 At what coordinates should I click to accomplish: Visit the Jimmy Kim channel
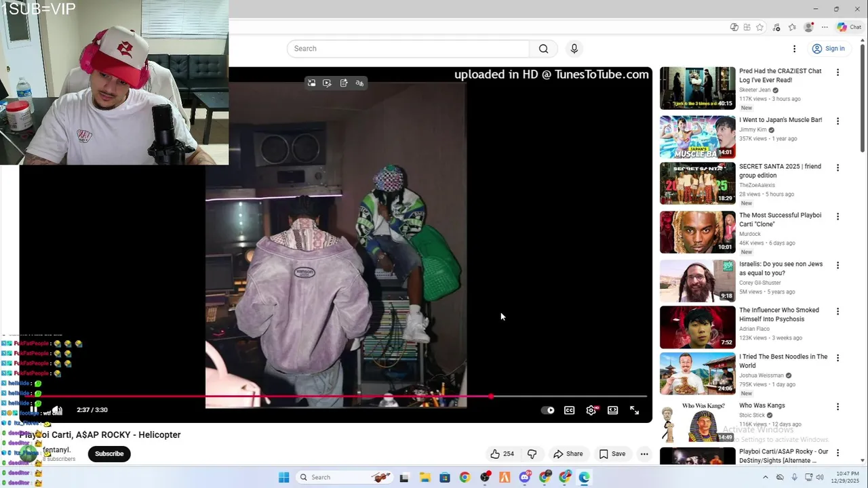pos(753,130)
